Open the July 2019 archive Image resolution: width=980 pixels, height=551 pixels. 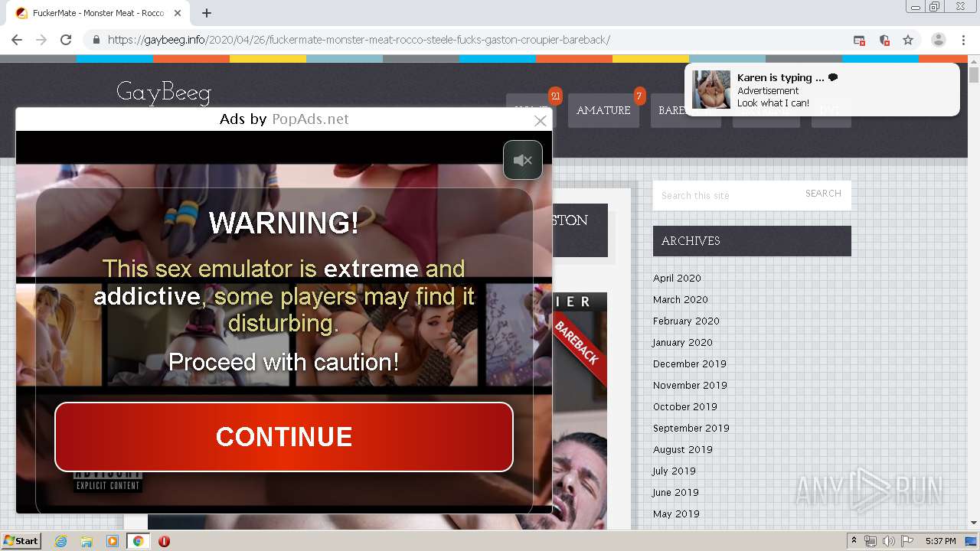pyautogui.click(x=675, y=471)
